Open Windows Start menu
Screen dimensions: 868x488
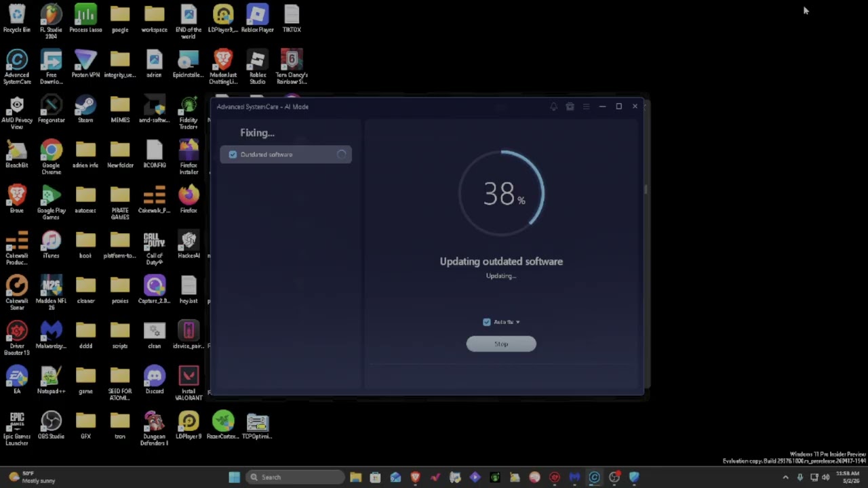pyautogui.click(x=234, y=477)
